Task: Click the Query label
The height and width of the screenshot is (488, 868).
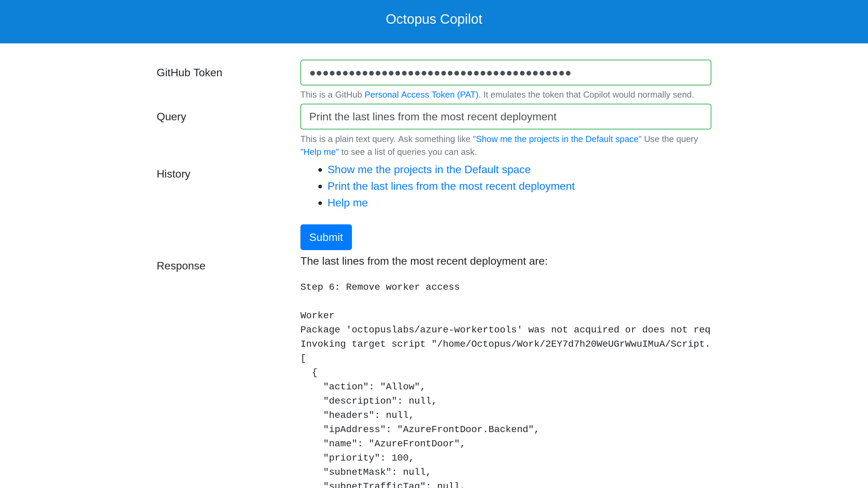Action: pos(171,117)
